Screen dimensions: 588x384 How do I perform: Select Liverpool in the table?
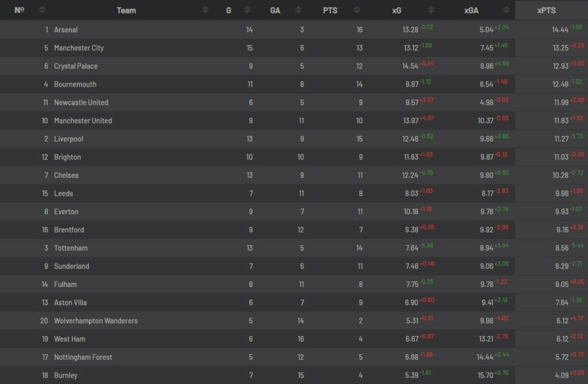click(68, 139)
